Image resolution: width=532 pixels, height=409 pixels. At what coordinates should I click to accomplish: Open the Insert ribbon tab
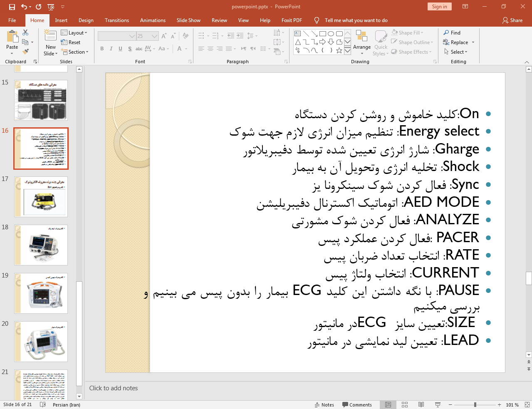61,20
